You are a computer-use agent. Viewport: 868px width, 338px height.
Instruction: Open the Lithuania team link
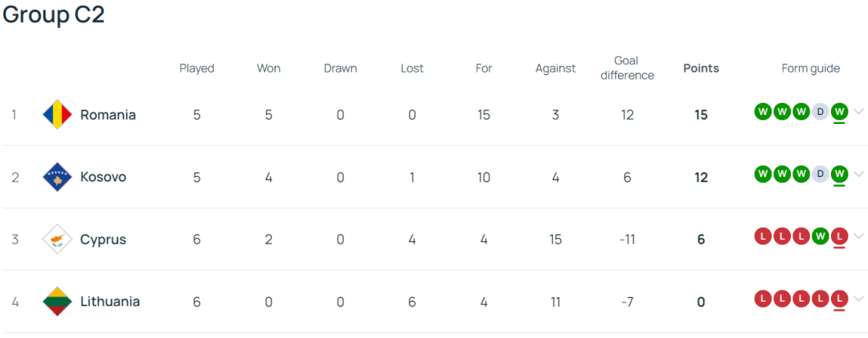click(110, 302)
